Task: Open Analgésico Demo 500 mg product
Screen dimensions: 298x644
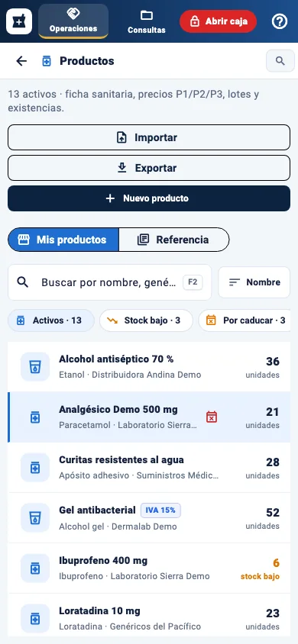Action: tap(149, 417)
